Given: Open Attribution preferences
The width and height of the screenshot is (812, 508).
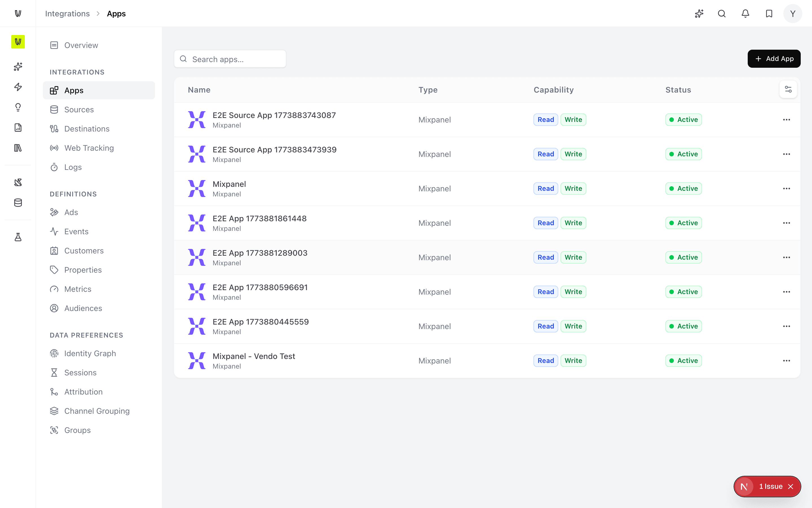Looking at the screenshot, I should (x=99, y=392).
